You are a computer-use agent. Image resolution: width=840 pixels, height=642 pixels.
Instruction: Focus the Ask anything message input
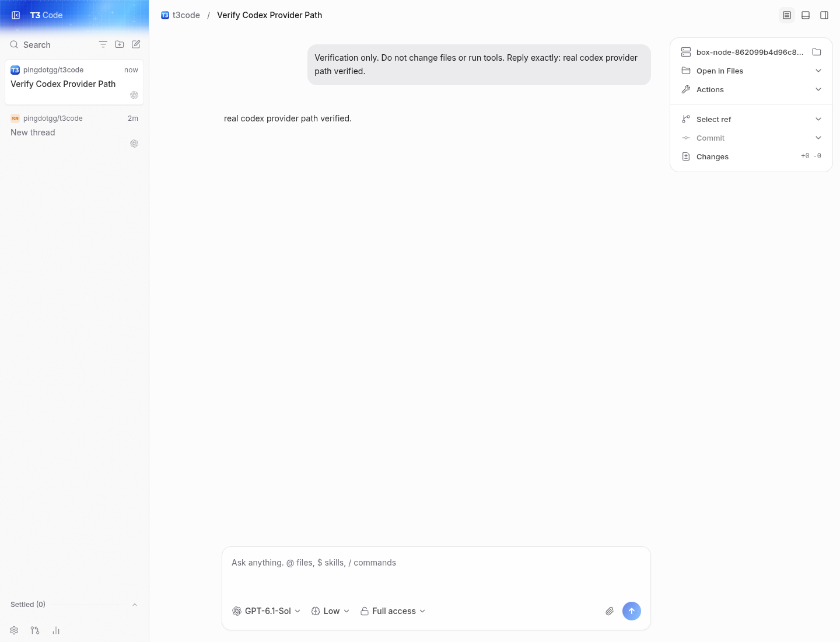click(436, 570)
